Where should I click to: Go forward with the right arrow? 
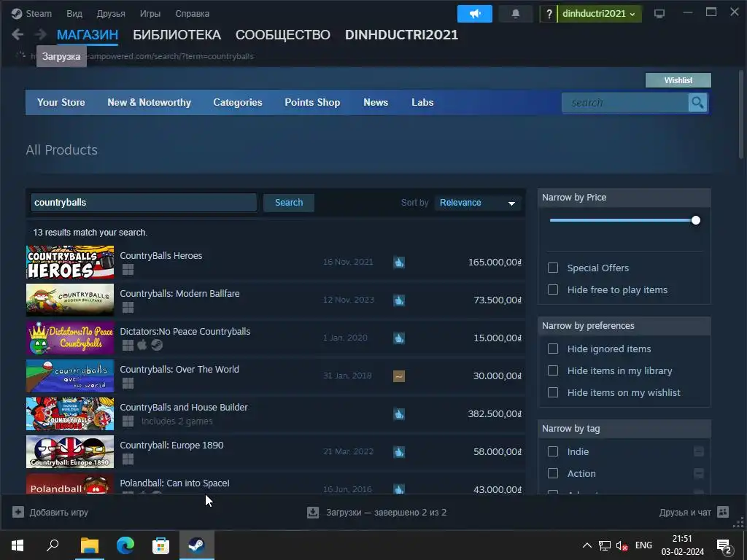coord(41,34)
